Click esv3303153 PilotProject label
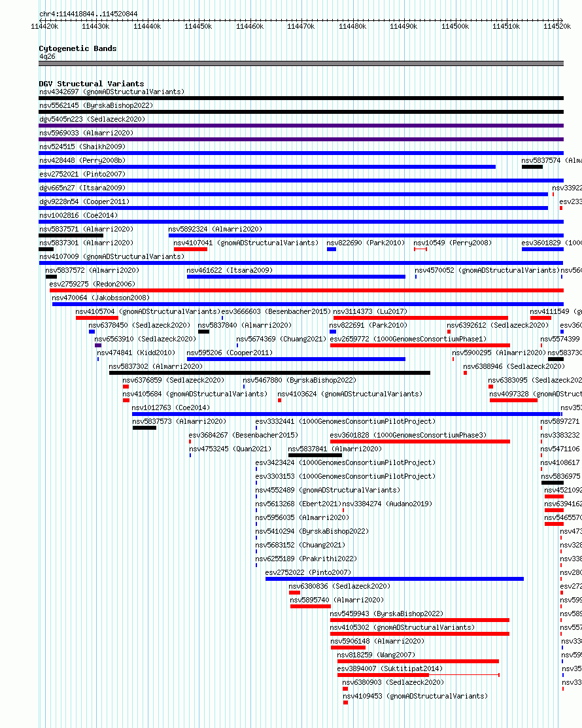The height and width of the screenshot is (728, 582). point(346,476)
